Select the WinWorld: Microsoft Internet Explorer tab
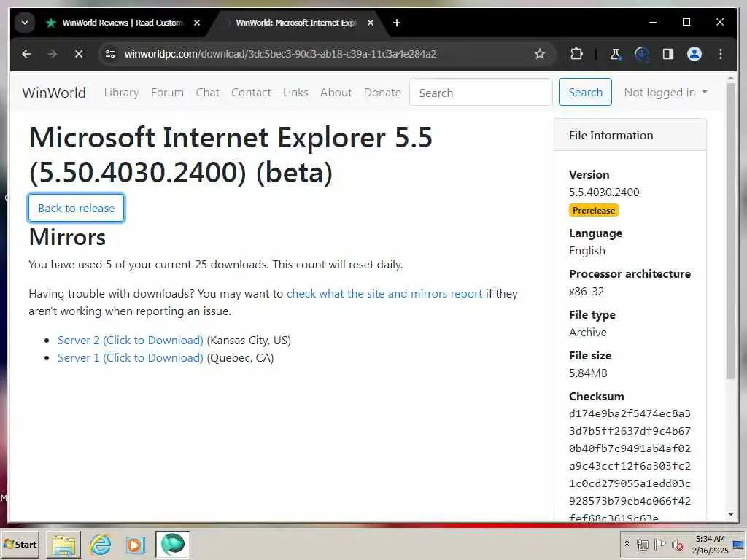The width and height of the screenshot is (747, 560). (295, 23)
